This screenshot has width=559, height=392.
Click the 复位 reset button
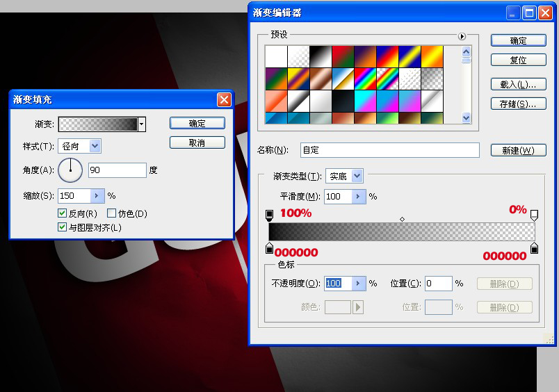pyautogui.click(x=519, y=60)
